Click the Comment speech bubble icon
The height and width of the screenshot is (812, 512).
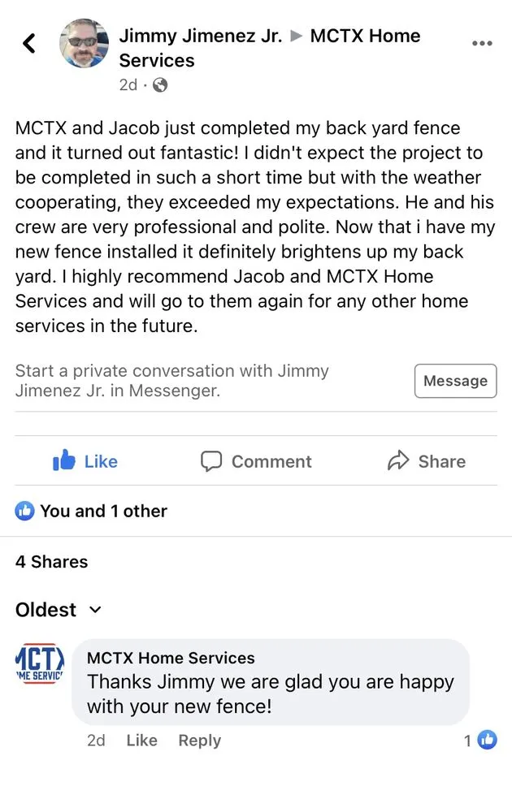(x=210, y=461)
